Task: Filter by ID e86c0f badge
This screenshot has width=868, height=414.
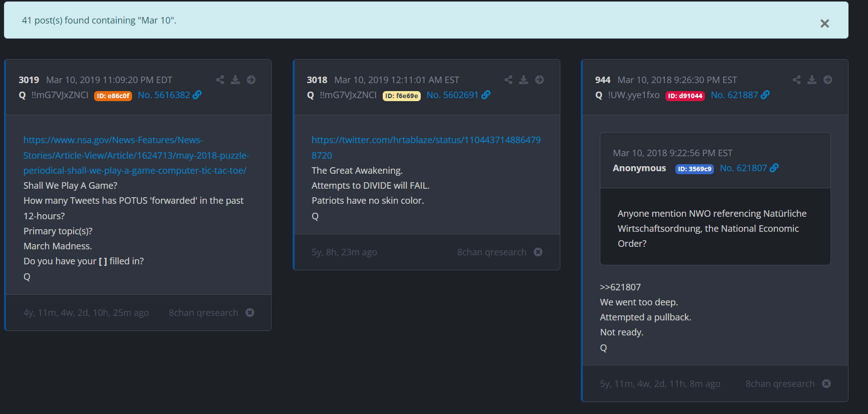Action: tap(113, 96)
